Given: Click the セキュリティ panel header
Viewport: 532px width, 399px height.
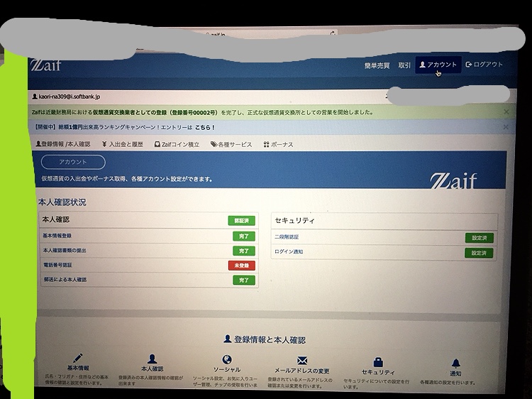Looking at the screenshot, I should (384, 221).
